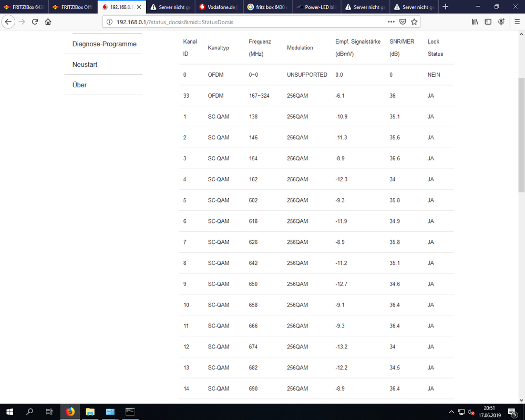Viewport: 525px width, 420px height.
Task: Open File Explorer from the taskbar
Action: 90,412
